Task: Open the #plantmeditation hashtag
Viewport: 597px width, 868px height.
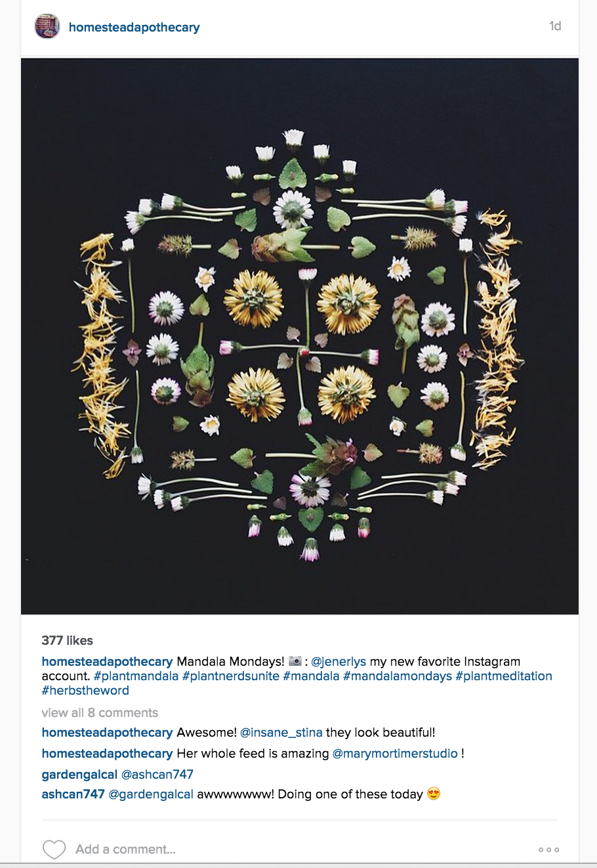Action: [x=504, y=676]
